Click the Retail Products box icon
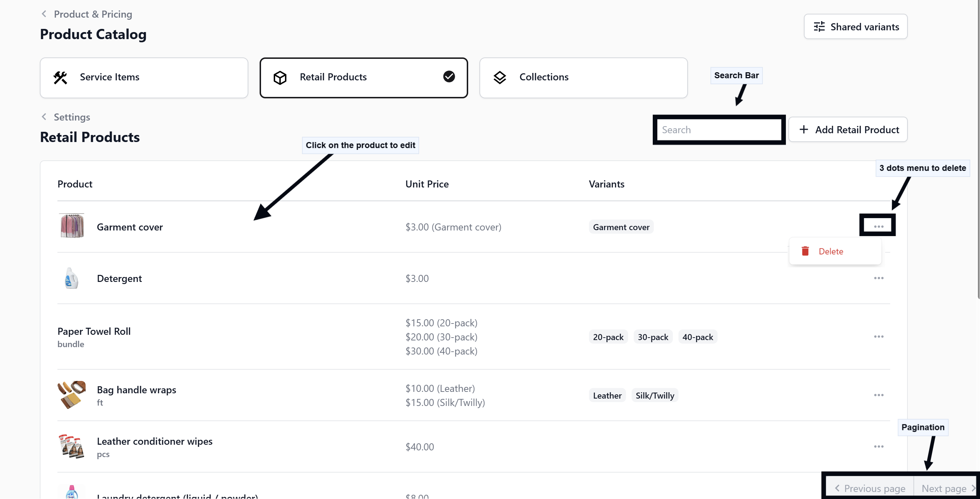 pos(280,78)
